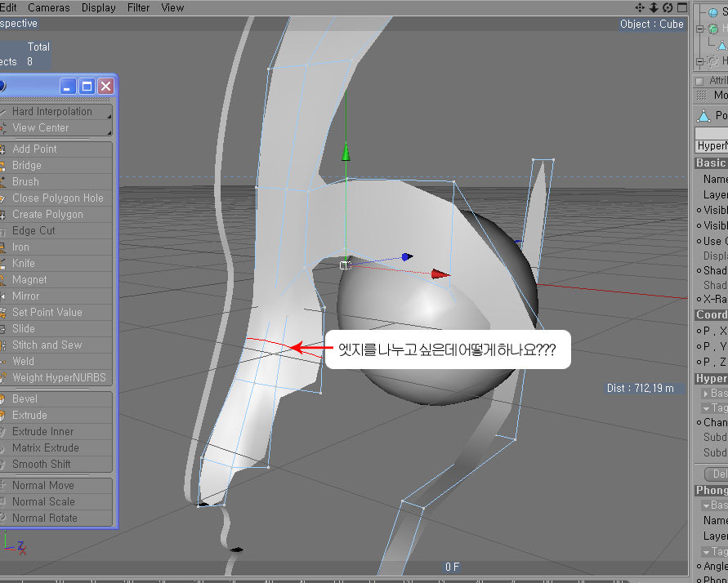Open the Cameras menu
Viewport: 728px width, 583px height.
tap(49, 7)
